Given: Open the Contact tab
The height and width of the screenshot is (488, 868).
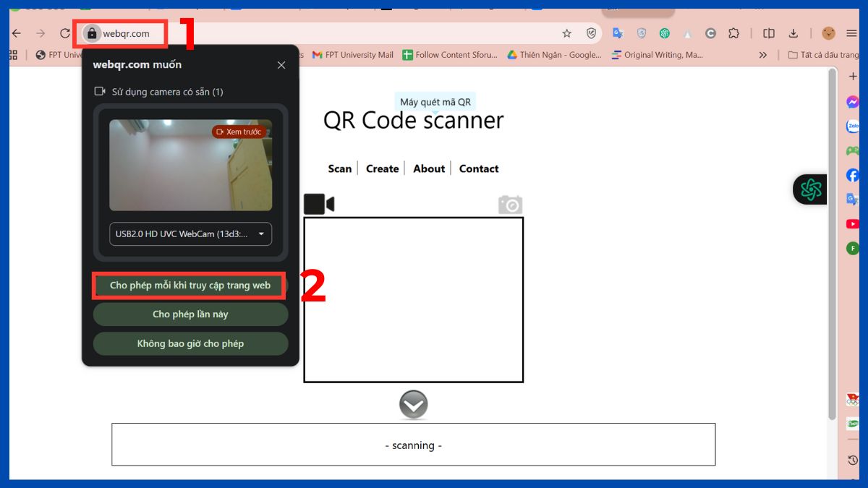Looking at the screenshot, I should [x=478, y=168].
